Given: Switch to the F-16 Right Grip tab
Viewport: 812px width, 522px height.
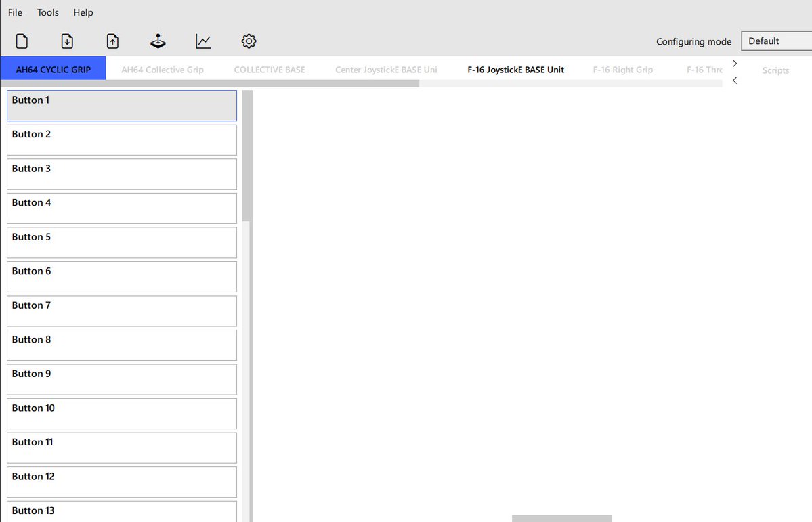Looking at the screenshot, I should [622, 69].
